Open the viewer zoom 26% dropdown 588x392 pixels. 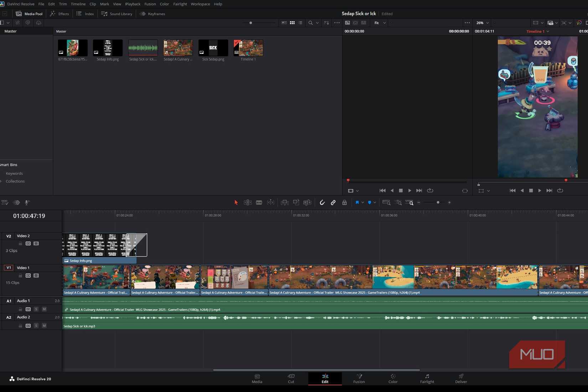(483, 23)
